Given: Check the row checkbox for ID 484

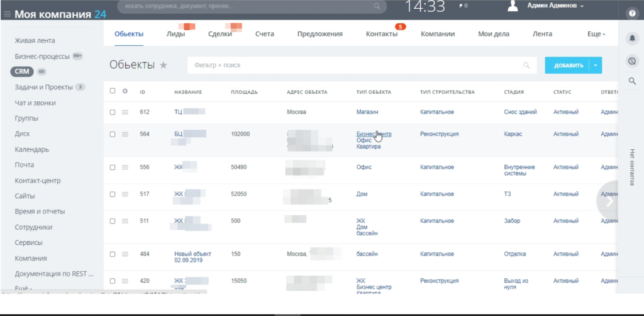Looking at the screenshot, I should [x=113, y=254].
